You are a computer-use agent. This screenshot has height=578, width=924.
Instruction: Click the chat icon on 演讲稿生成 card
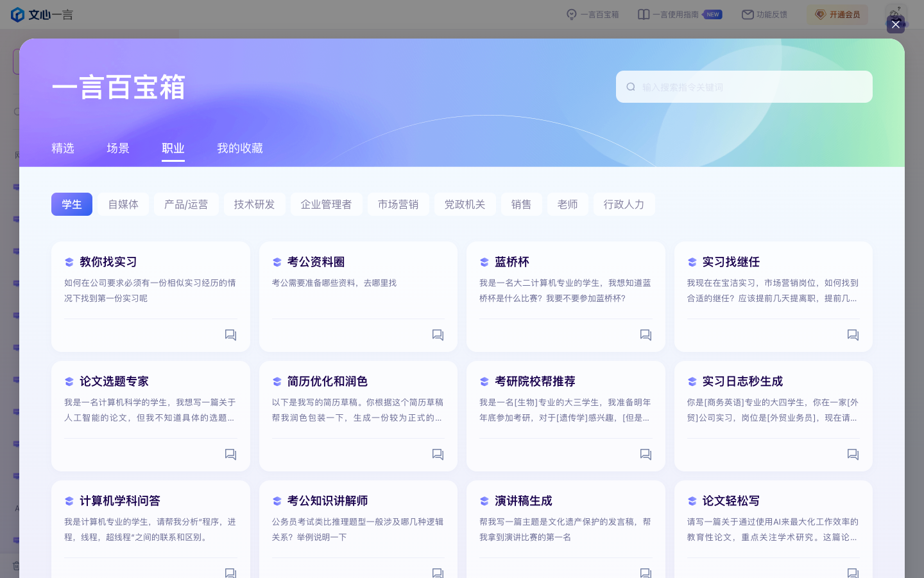pos(646,572)
